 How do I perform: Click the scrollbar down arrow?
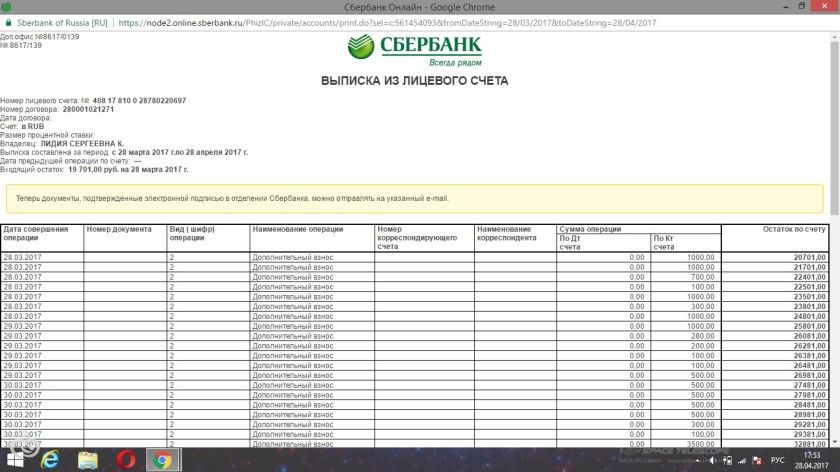coord(835,443)
